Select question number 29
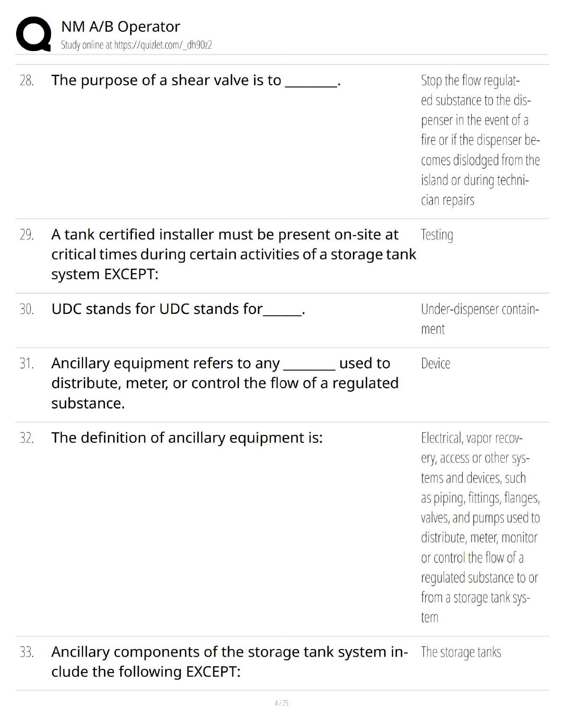This screenshot has width=563, height=728. 26,235
